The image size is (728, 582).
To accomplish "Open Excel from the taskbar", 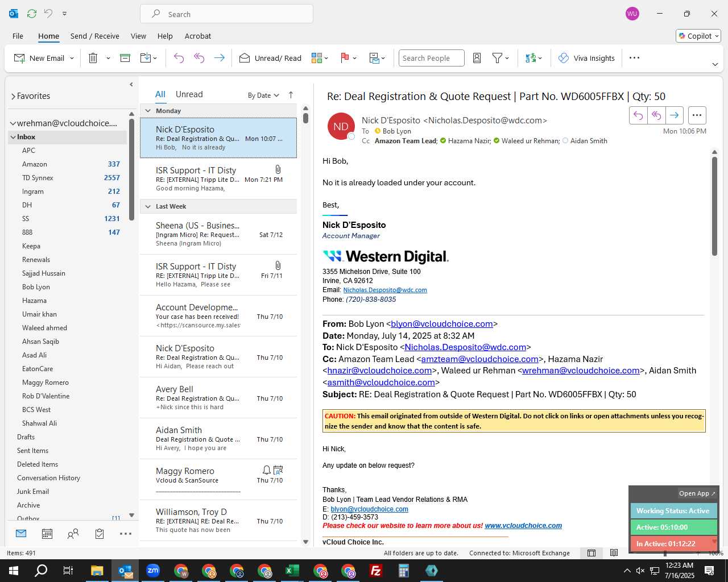I will tap(292, 571).
